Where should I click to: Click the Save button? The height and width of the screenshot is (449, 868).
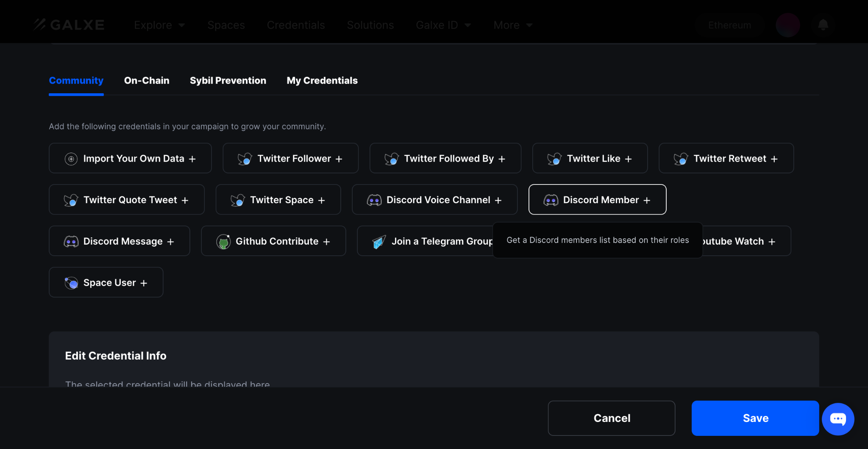pyautogui.click(x=755, y=418)
